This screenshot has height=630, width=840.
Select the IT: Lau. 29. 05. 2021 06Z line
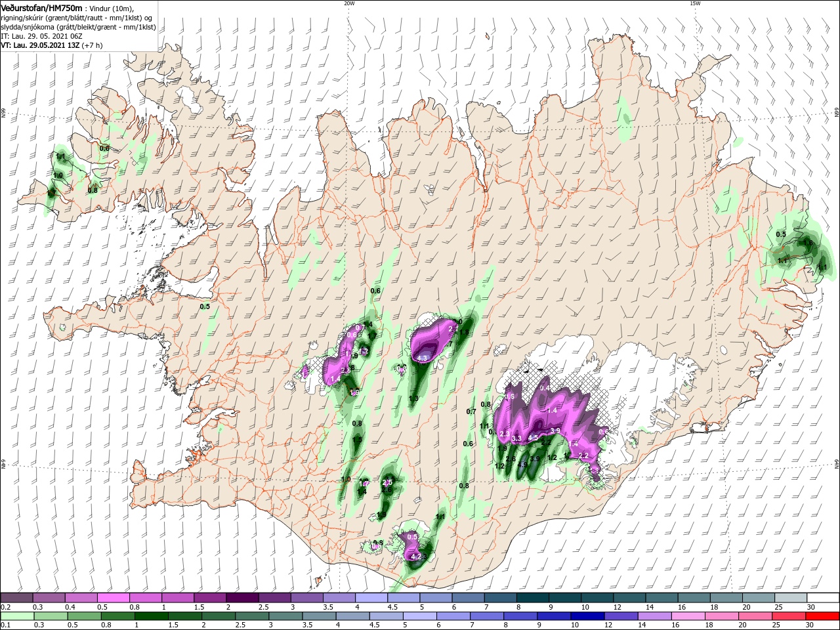[x=42, y=36]
